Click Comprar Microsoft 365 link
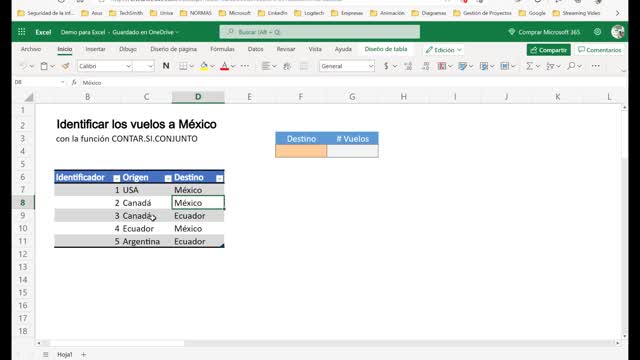Screen dimensions: 640x360 (544, 32)
